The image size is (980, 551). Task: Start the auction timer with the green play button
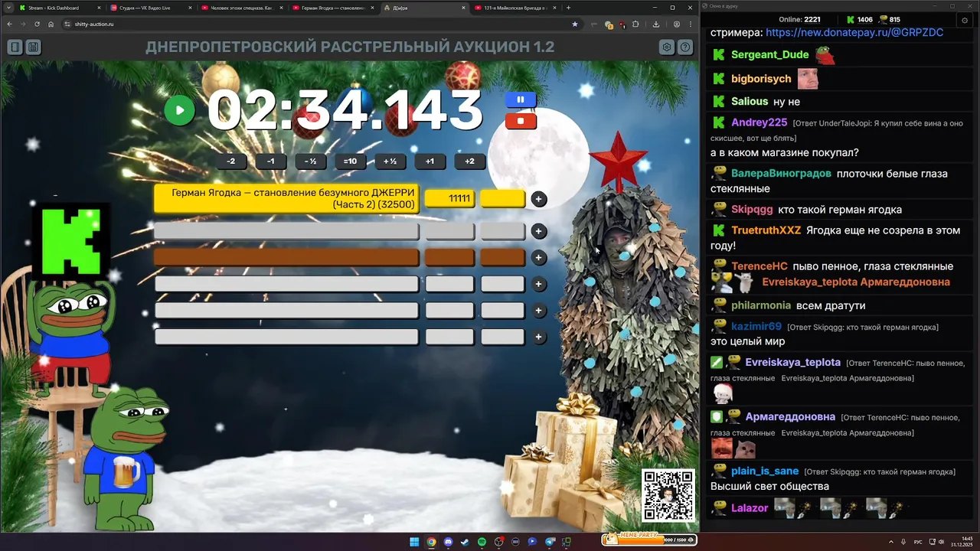coord(179,110)
